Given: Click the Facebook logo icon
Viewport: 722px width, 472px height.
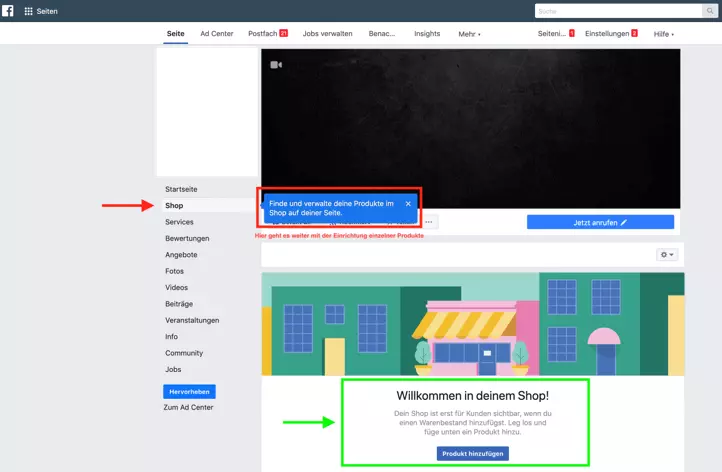Looking at the screenshot, I should [x=8, y=11].
